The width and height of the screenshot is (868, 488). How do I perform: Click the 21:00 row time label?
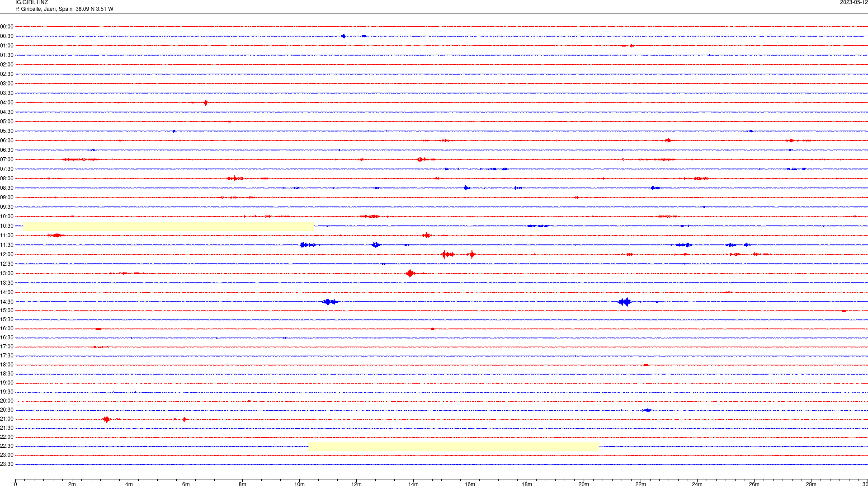(7, 419)
